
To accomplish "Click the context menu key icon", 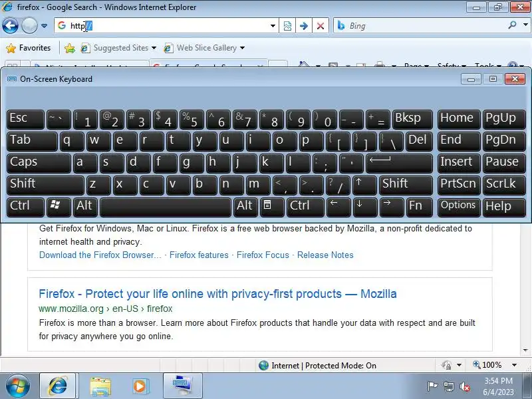I will [x=272, y=207].
